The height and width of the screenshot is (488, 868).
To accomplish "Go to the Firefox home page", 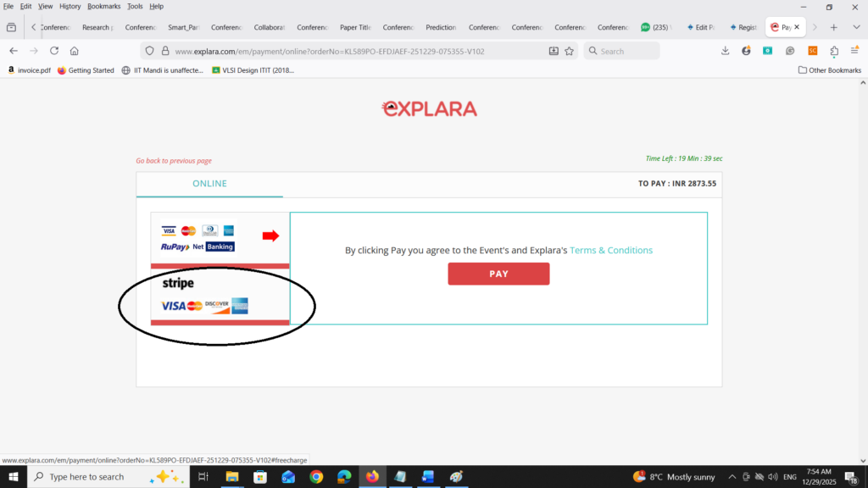I will coord(75,51).
